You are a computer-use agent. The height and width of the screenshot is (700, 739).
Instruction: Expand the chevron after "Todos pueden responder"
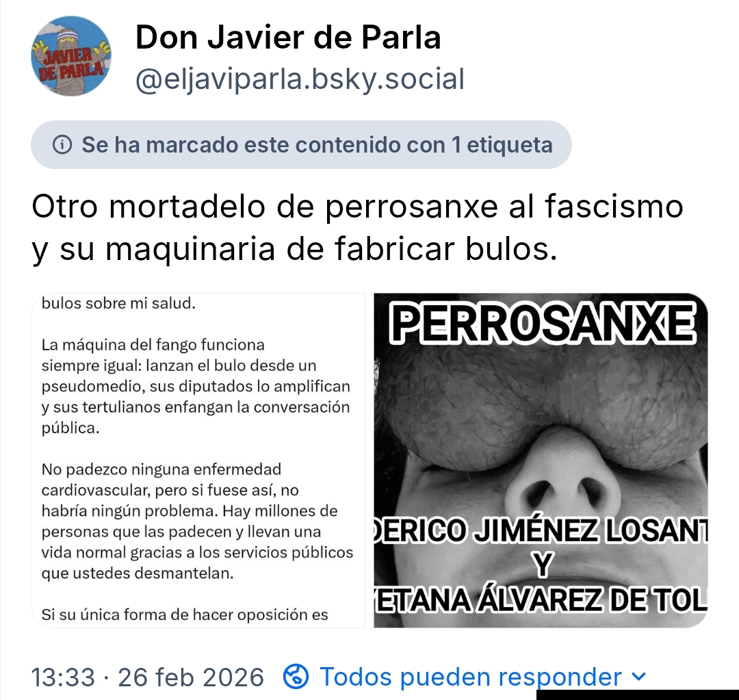pyautogui.click(x=638, y=677)
